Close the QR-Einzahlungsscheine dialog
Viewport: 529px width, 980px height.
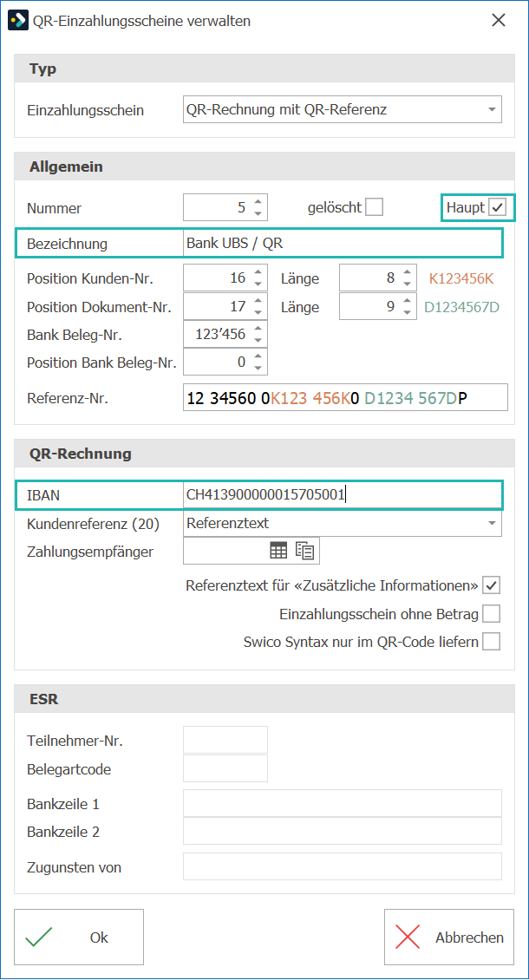coord(499,20)
